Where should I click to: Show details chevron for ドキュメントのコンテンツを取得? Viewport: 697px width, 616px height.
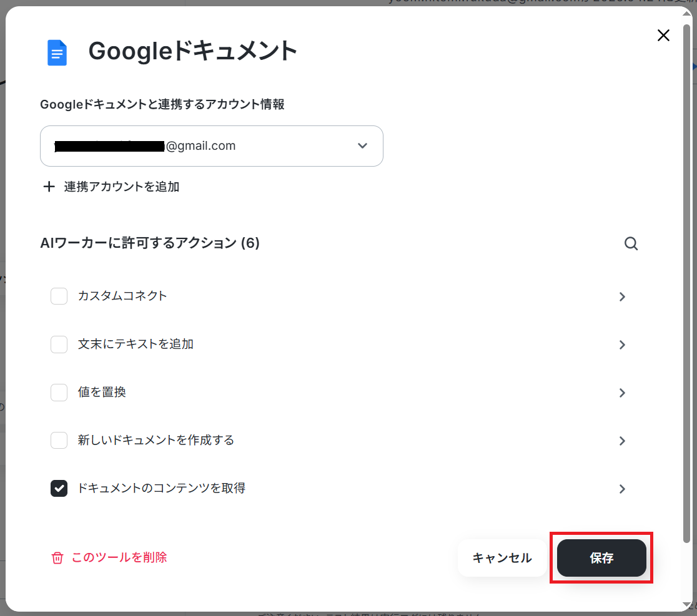point(622,489)
